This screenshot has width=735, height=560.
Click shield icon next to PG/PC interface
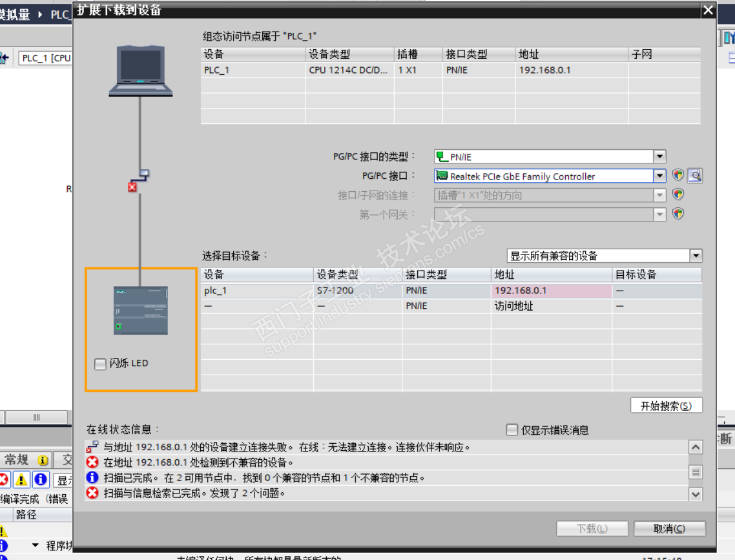(x=678, y=175)
